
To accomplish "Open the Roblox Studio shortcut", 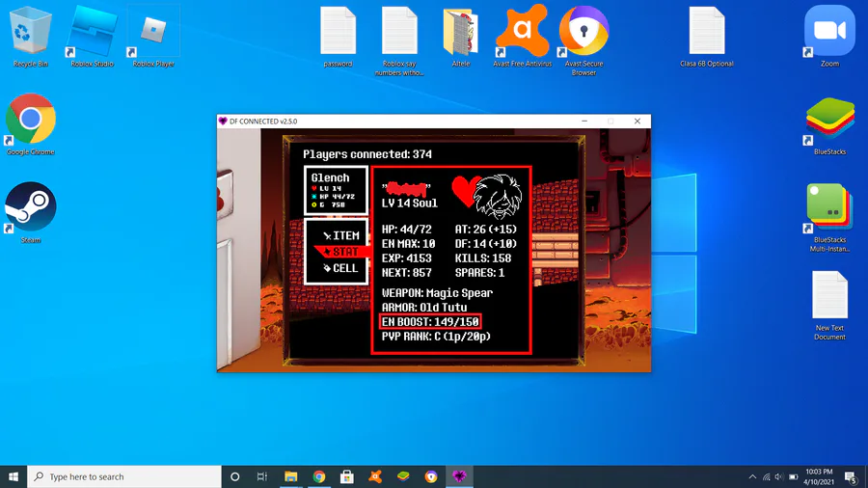I will click(x=92, y=36).
